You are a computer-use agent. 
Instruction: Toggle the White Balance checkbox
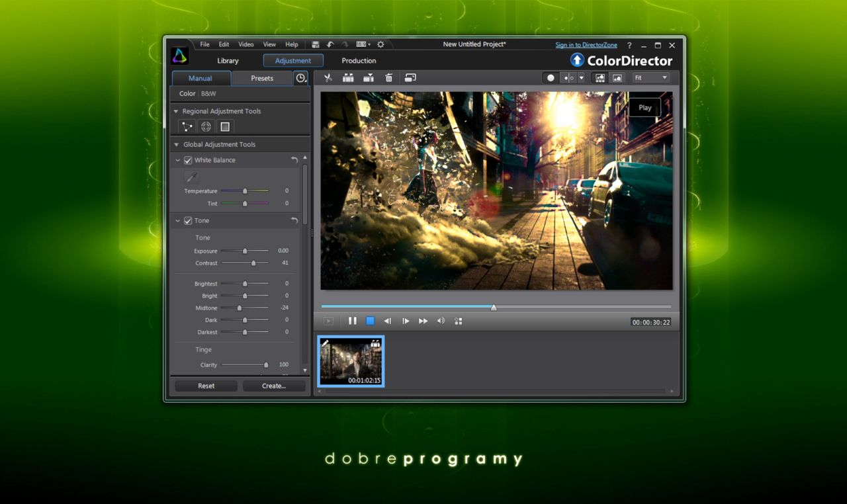pyautogui.click(x=188, y=160)
